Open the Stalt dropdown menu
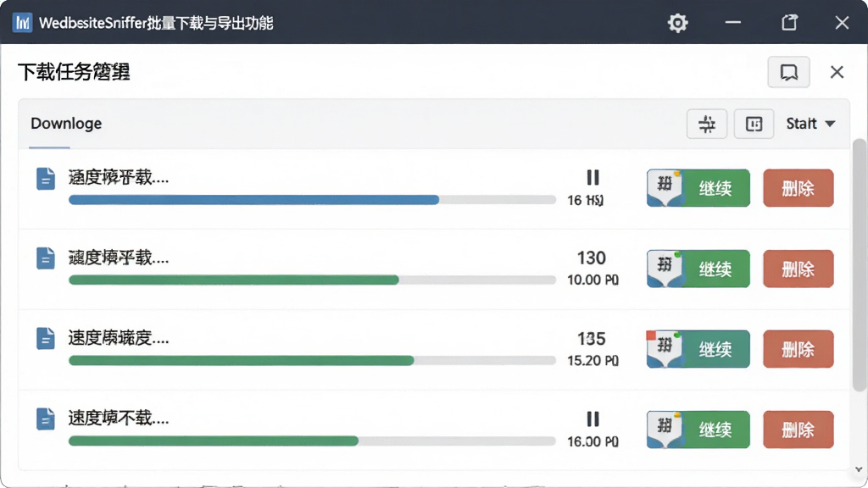The width and height of the screenshot is (868, 488). [x=810, y=124]
